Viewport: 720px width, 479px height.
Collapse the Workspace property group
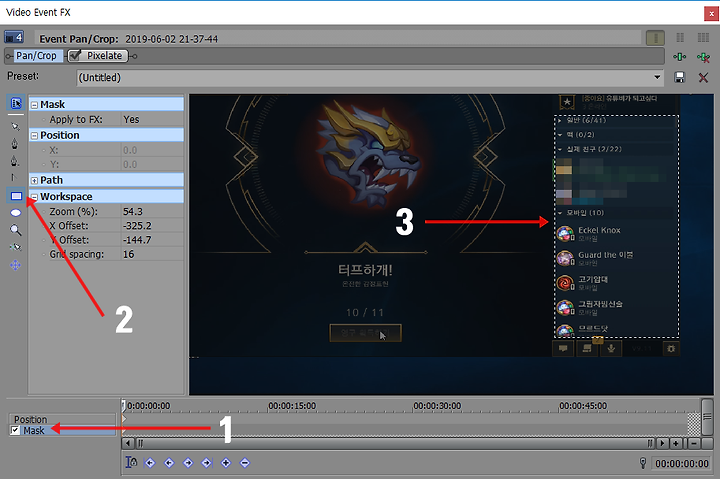34,197
